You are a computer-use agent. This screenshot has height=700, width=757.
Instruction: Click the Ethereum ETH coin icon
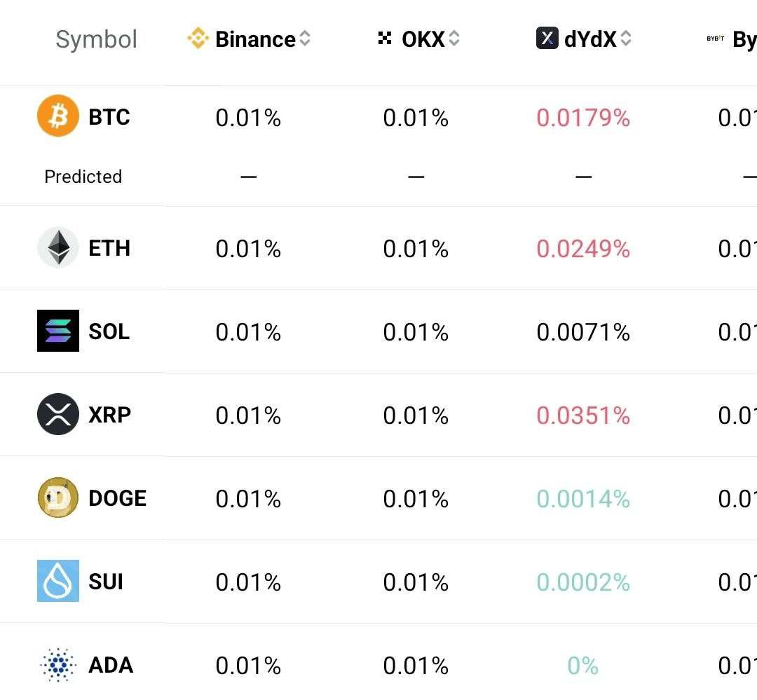[58, 247]
